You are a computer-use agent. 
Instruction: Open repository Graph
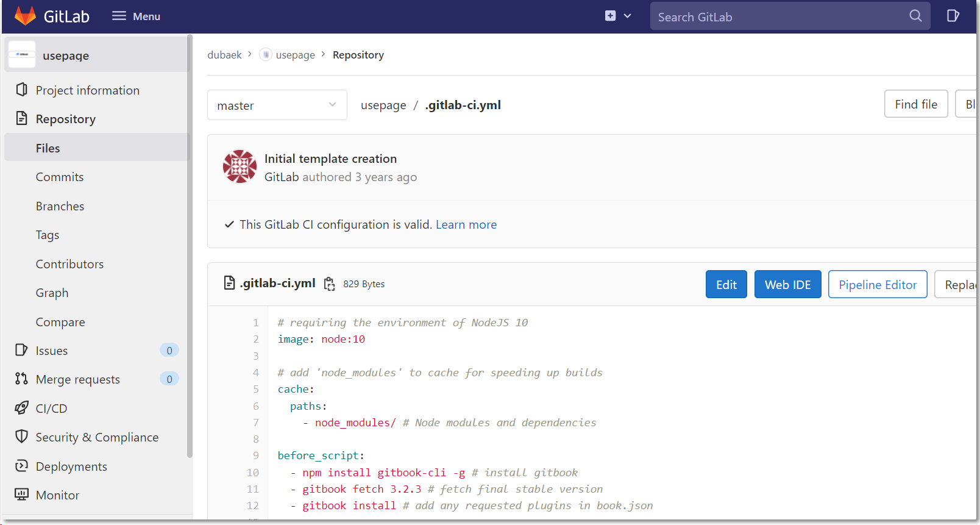point(52,293)
